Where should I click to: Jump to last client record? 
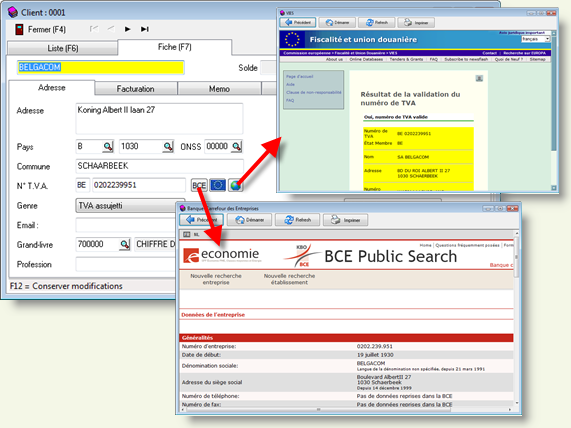tap(145, 29)
